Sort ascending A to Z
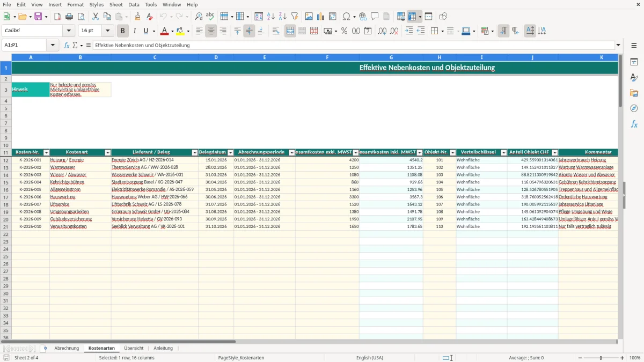Image resolution: width=644 pixels, height=362 pixels. click(271, 17)
